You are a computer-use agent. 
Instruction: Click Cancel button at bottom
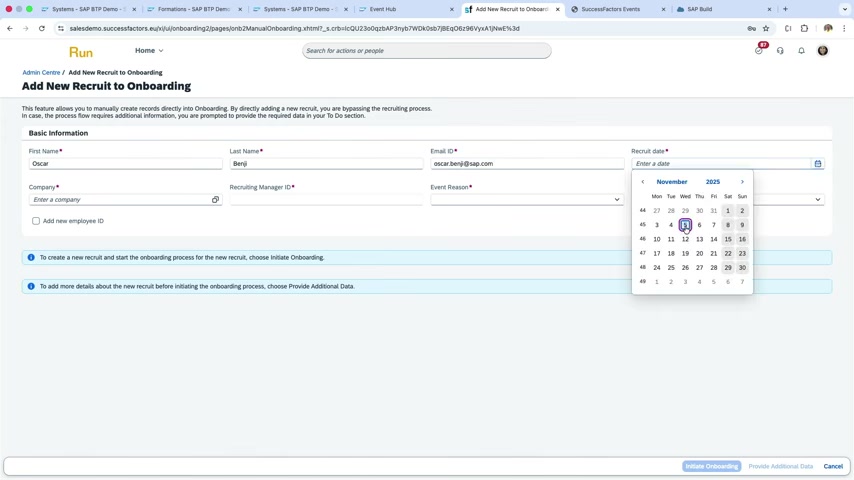click(x=833, y=466)
